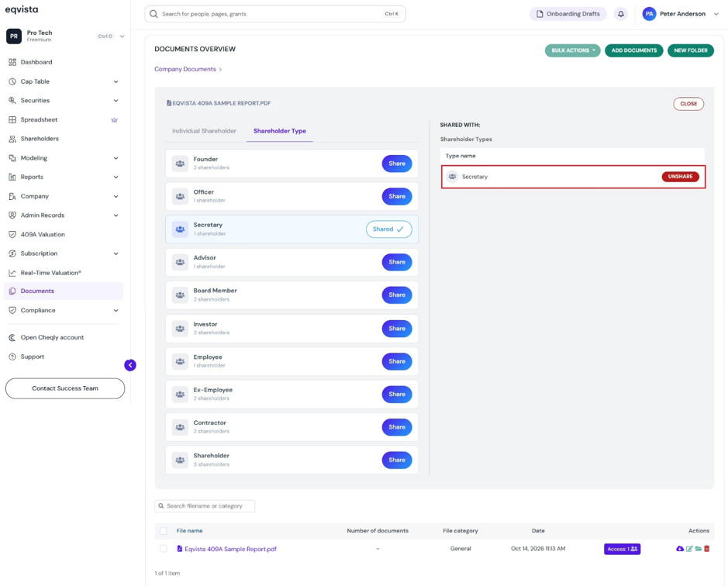The image size is (728, 586).
Task: Share the document with Investor type
Action: tap(397, 329)
